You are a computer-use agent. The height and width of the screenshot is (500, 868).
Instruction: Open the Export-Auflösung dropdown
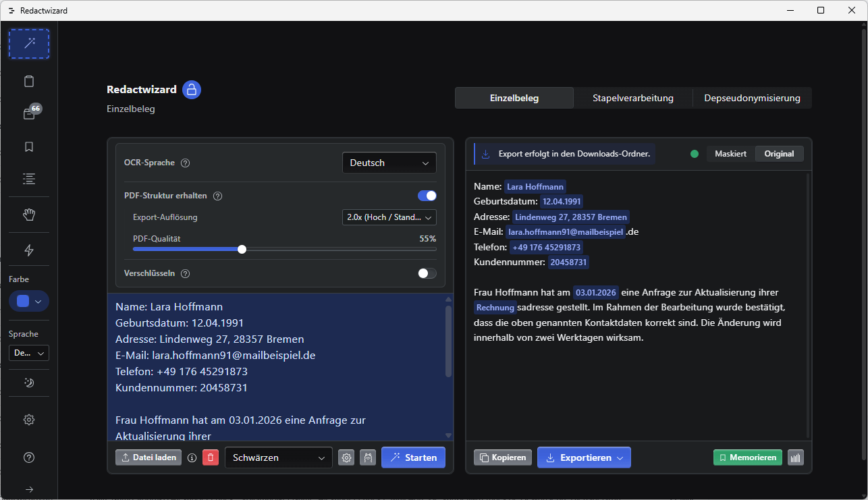[x=389, y=217]
